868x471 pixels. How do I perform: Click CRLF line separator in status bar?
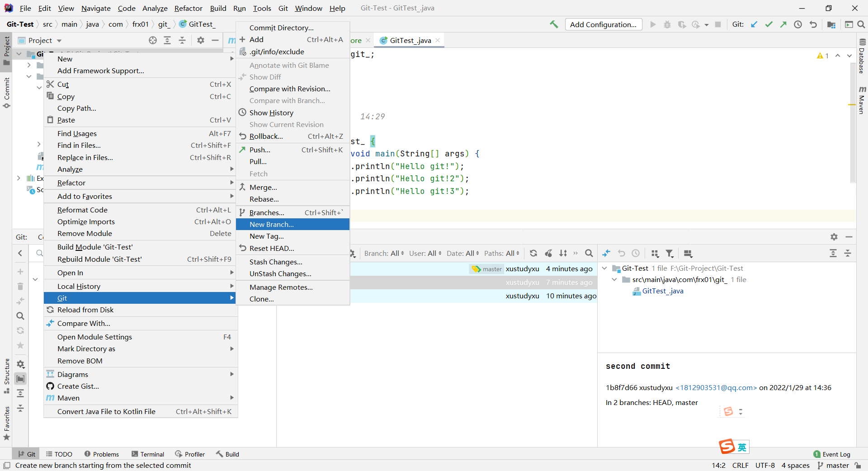(x=740, y=465)
